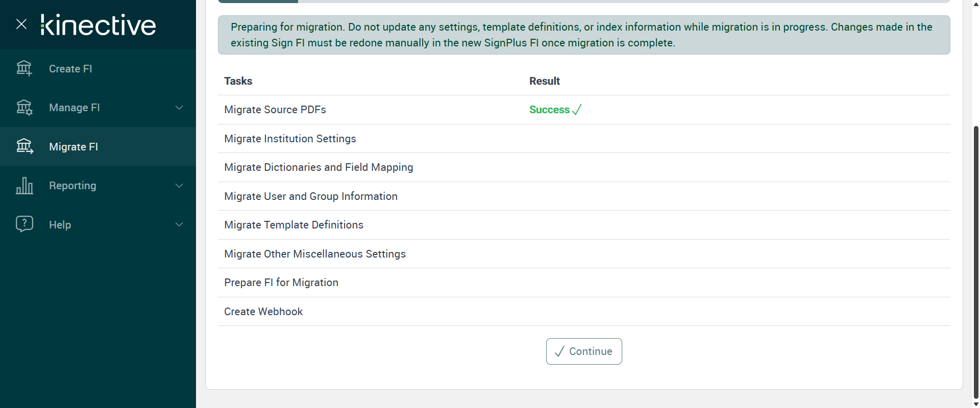Close the sidebar with the X icon
This screenshot has height=408, width=980.
tap(21, 24)
